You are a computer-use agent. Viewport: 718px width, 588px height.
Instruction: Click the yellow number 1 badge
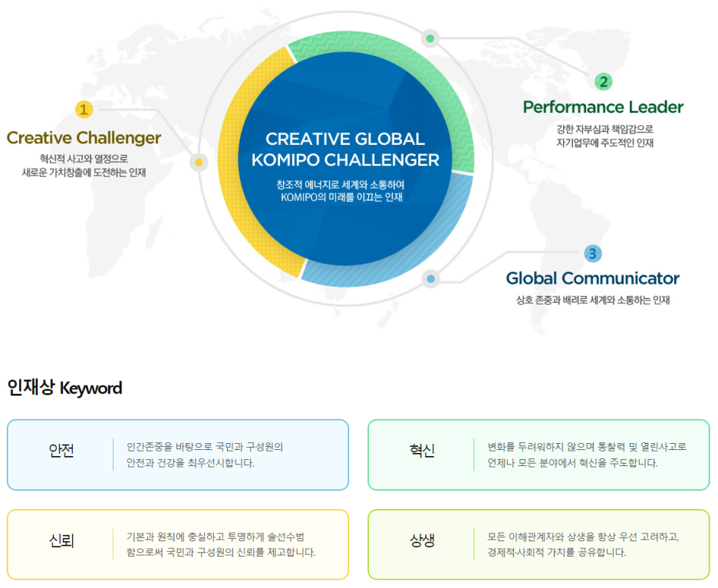(x=84, y=110)
